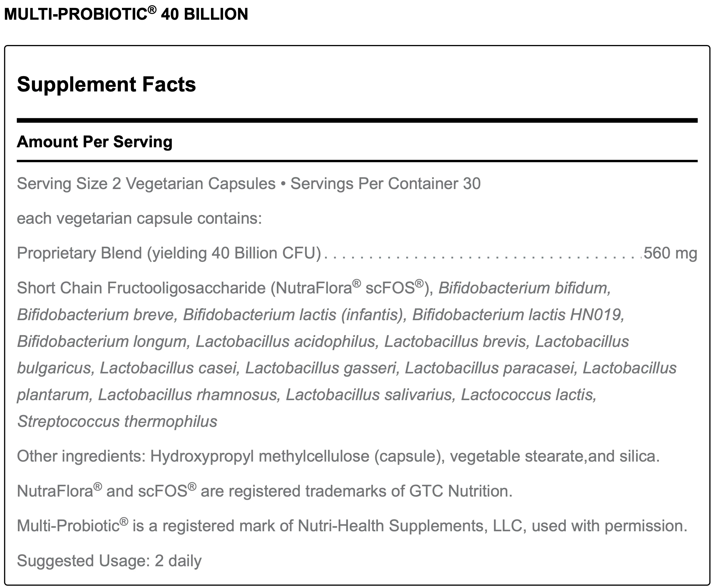Click the Serving Size 2 Vegetarian Capsules text
The image size is (713, 588).
click(146, 183)
